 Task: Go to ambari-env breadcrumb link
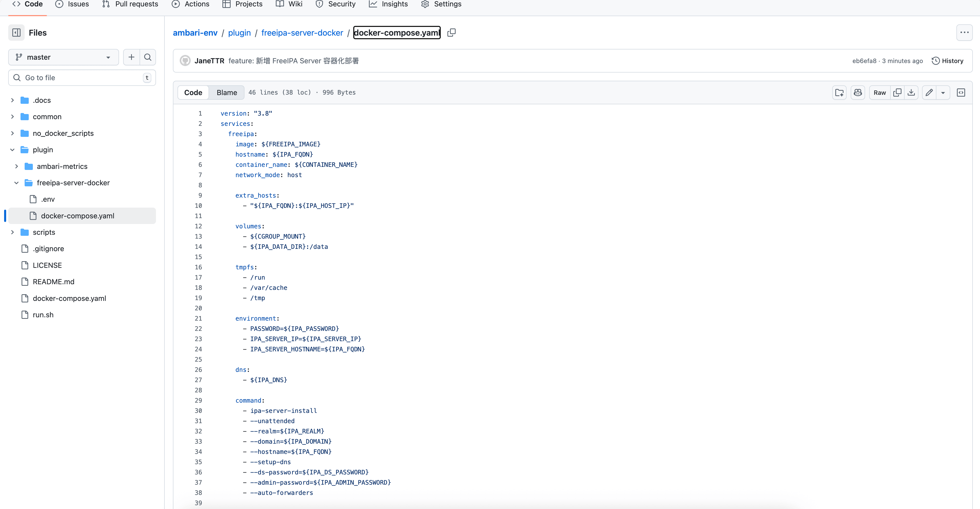(x=195, y=33)
